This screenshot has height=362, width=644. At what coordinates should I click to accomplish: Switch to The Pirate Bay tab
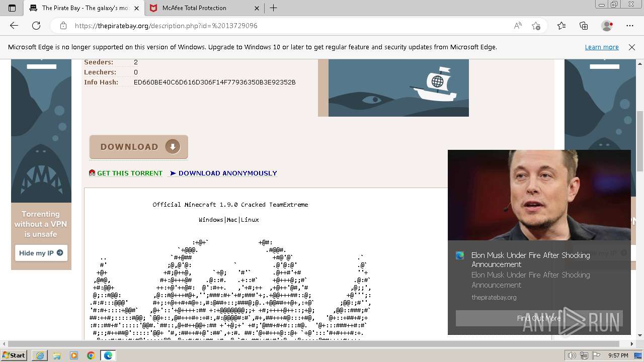[86, 8]
